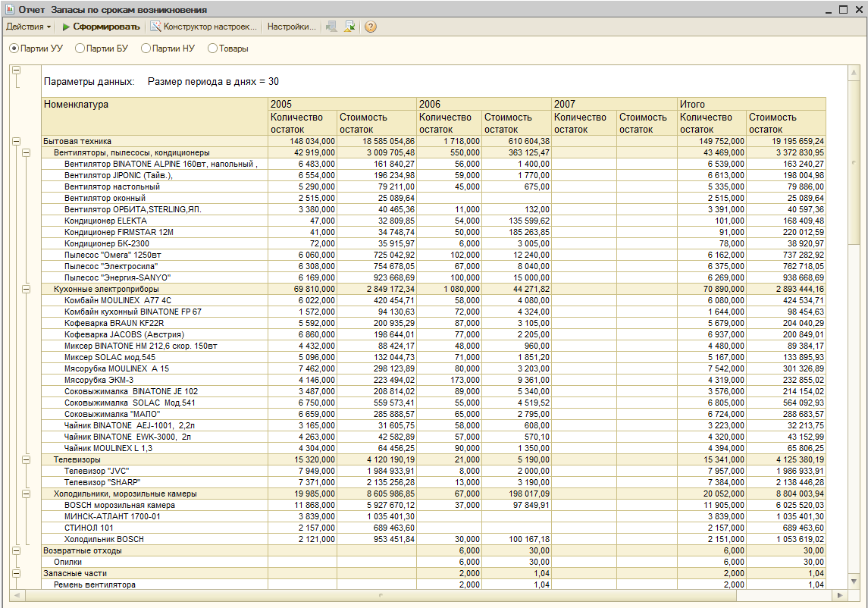Screen dimensions: 868x608
Task: Click the vertical scrollbar down arrow
Action: pyautogui.click(x=854, y=581)
